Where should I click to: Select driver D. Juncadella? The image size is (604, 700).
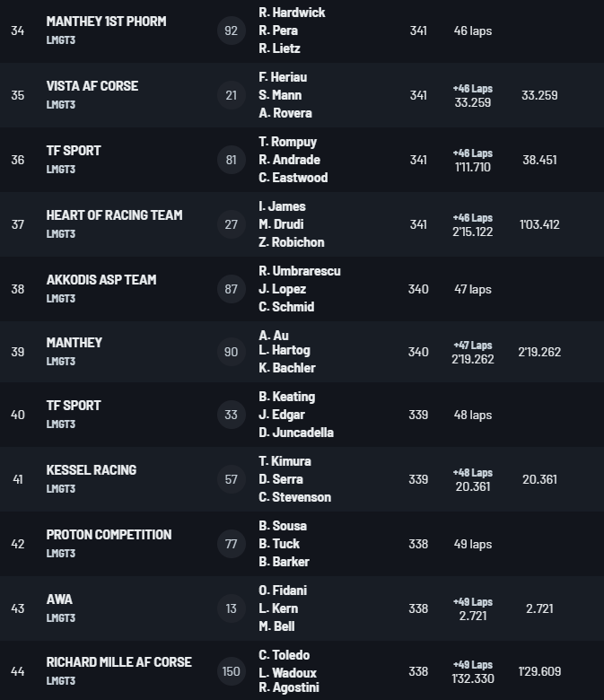(x=296, y=433)
